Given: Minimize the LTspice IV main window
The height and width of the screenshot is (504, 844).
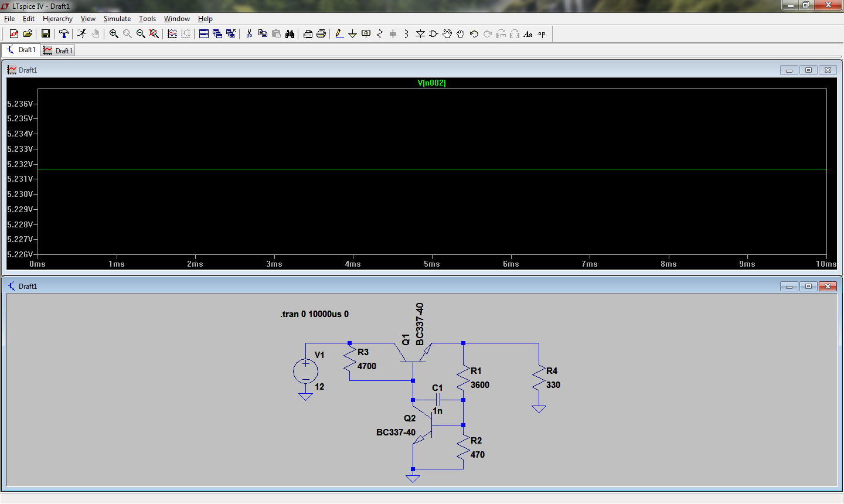Looking at the screenshot, I should (x=790, y=5).
